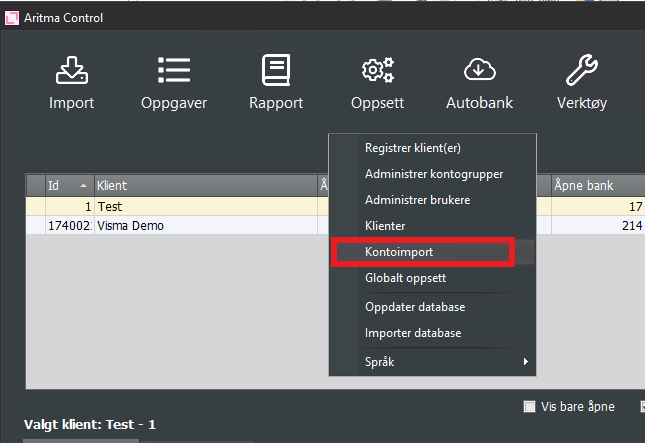Toggle the Vis bare åpne checkbox
The height and width of the screenshot is (443, 645).
[530, 407]
